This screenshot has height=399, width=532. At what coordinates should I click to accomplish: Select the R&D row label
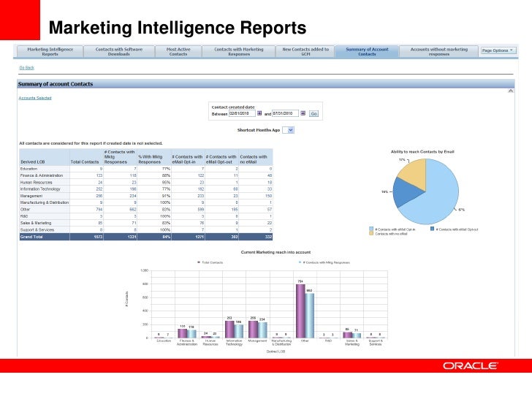pos(24,216)
